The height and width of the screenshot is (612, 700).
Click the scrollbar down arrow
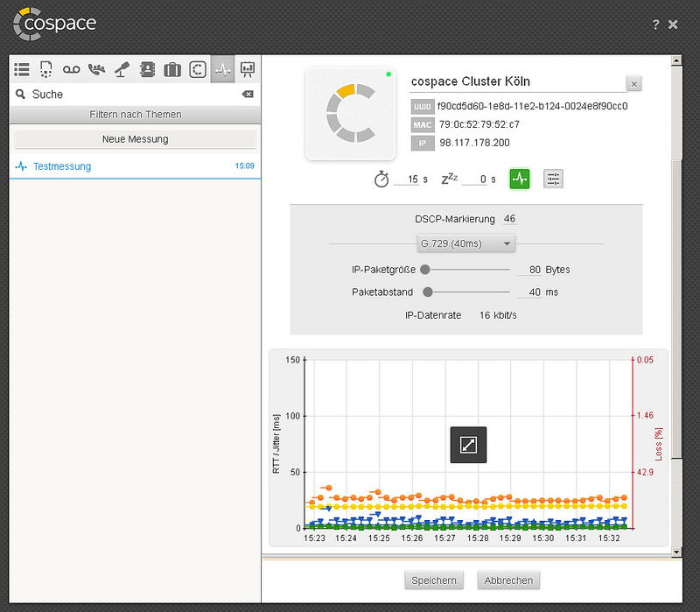(x=676, y=552)
